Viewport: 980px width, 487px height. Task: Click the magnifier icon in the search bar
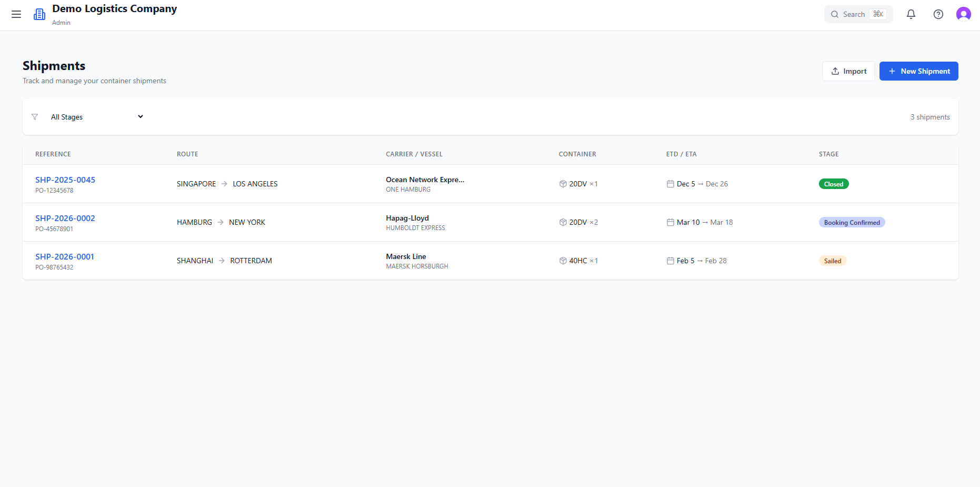coord(835,14)
